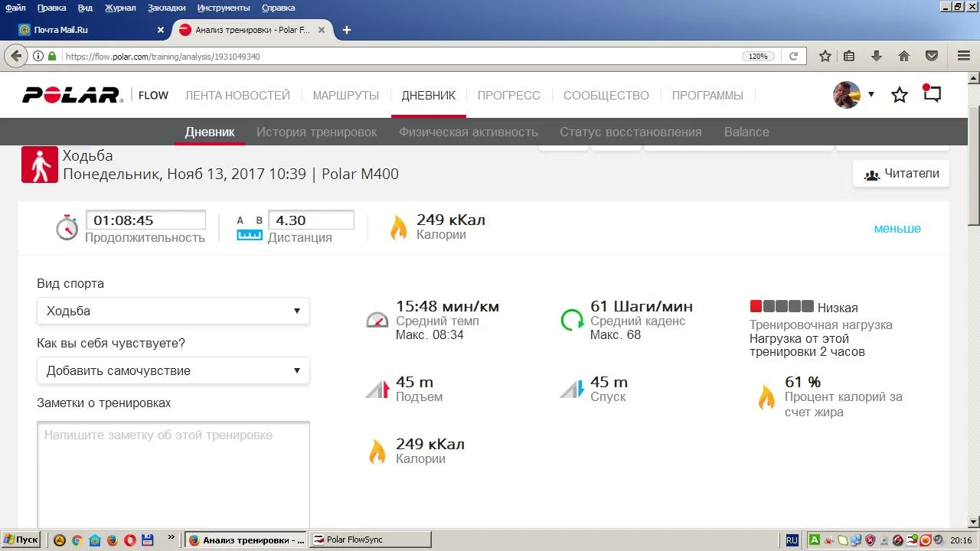This screenshot has height=551, width=980.
Task: Go back to the previous page
Action: point(15,56)
